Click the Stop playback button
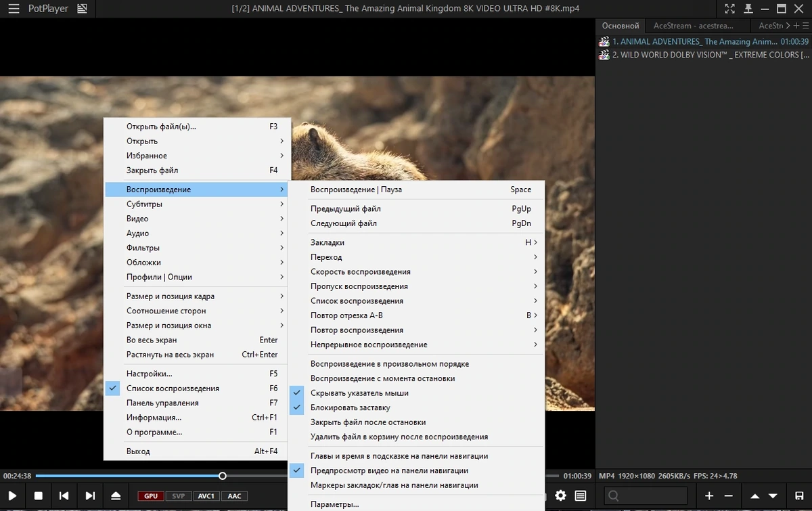 tap(39, 496)
